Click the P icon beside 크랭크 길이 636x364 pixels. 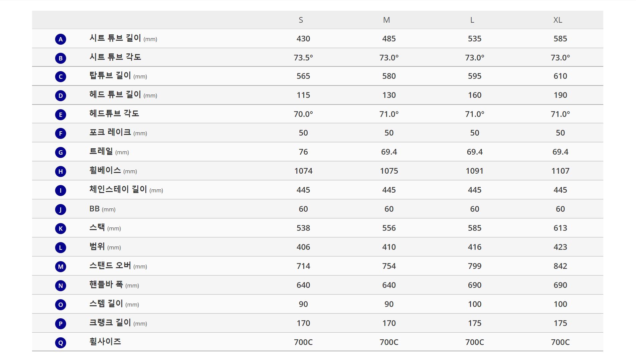pos(60,324)
